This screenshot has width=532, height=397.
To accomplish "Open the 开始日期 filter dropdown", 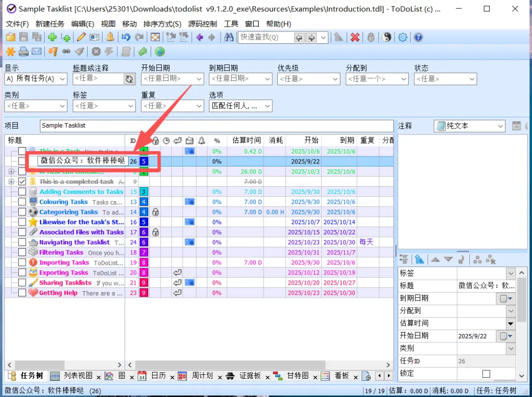I will coord(172,79).
